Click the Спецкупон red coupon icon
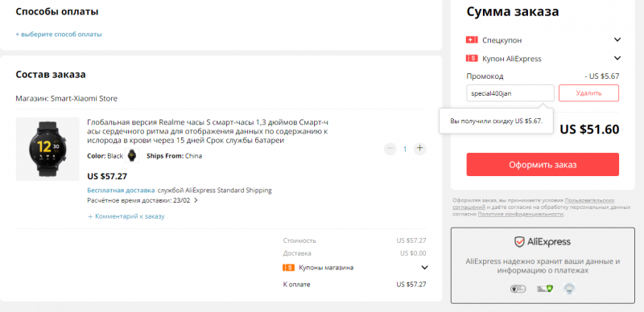 coord(472,40)
